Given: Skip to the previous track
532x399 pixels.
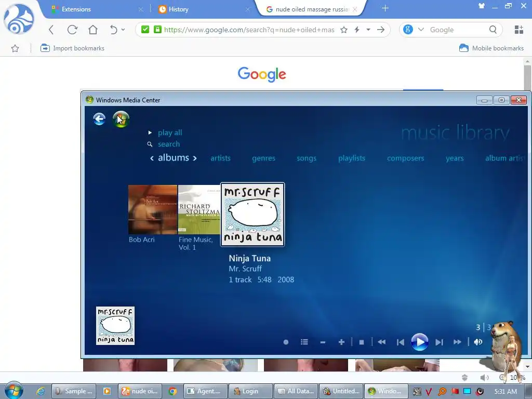Looking at the screenshot, I should pos(401,342).
